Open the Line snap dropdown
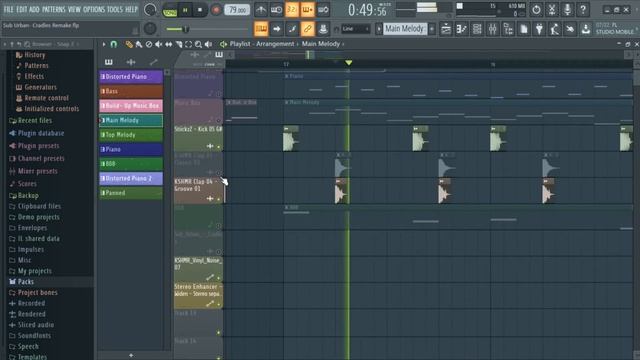The image size is (640, 360). 356,29
